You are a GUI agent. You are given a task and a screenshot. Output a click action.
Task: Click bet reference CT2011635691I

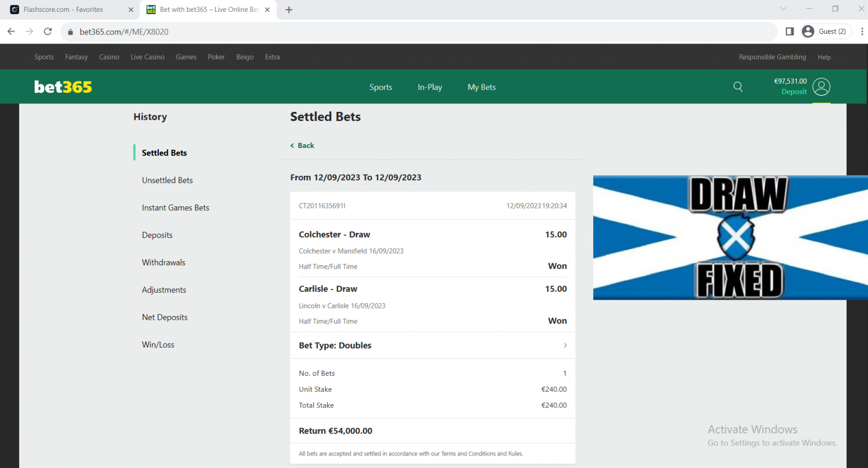point(322,206)
